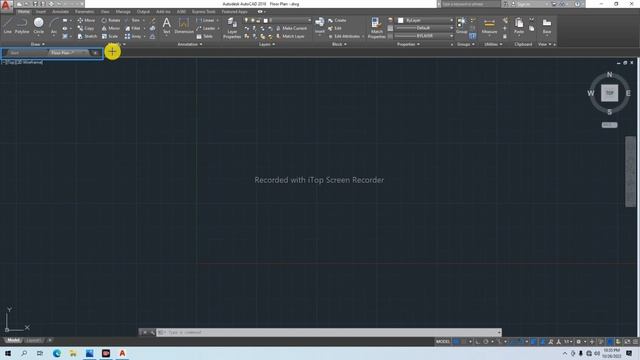
Task: Click the Mirror tool
Action: pos(111,28)
